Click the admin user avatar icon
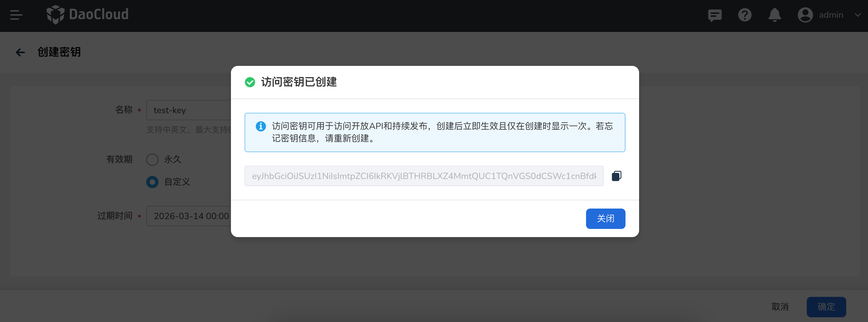The height and width of the screenshot is (322, 868). point(805,15)
